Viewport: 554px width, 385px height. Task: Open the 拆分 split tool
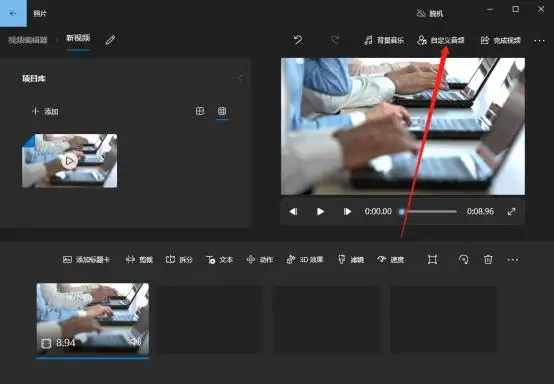click(x=179, y=260)
